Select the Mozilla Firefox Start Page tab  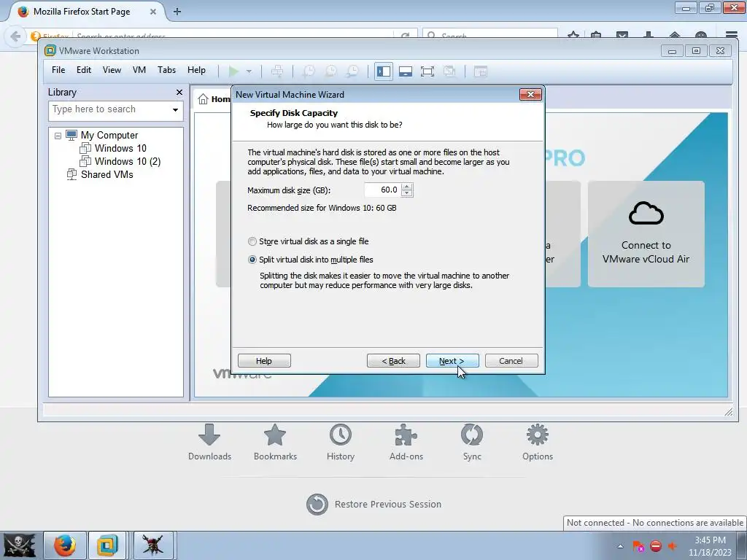point(82,12)
